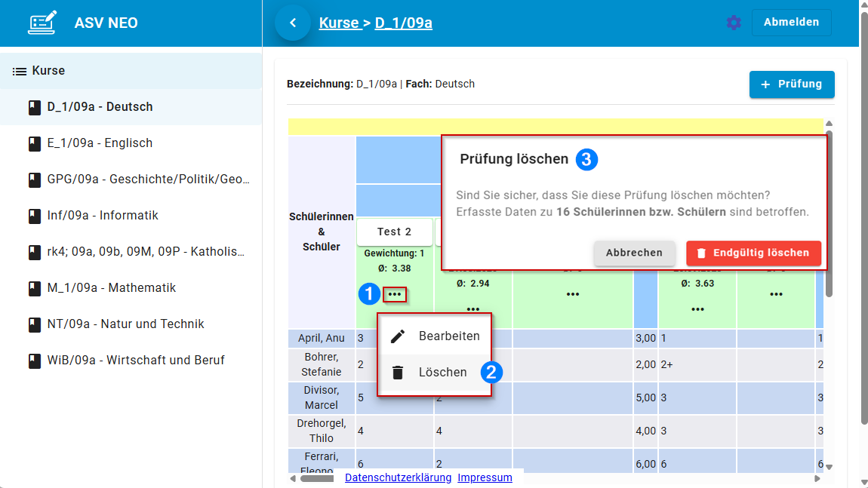Viewport: 868px width, 488px height.
Task: Select the E_1/09a - Englisch course
Action: [x=100, y=143]
